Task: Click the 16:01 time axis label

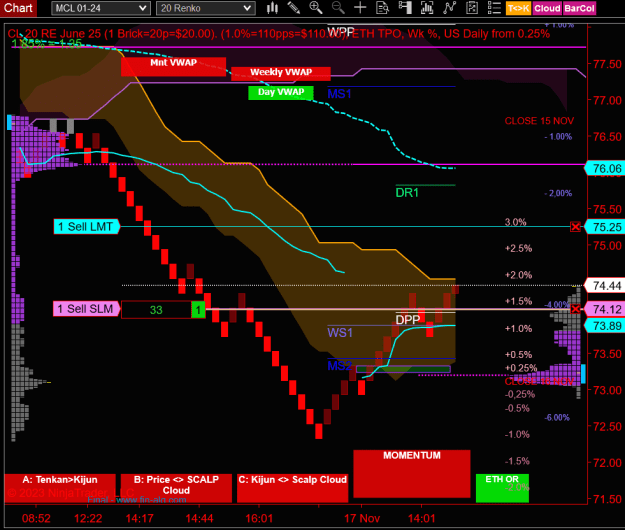Action: click(259, 518)
